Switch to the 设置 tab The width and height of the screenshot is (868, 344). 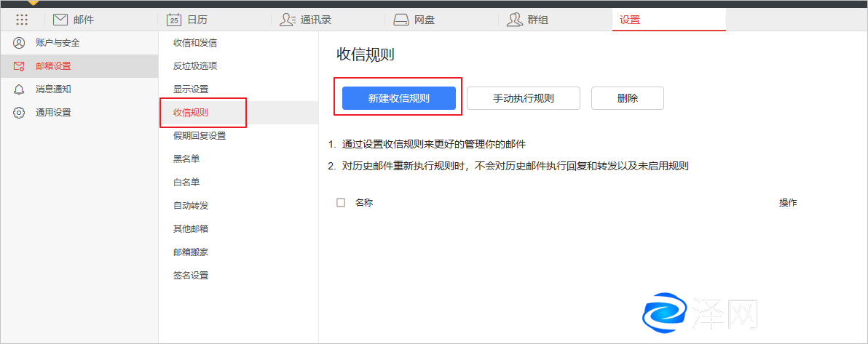point(630,20)
